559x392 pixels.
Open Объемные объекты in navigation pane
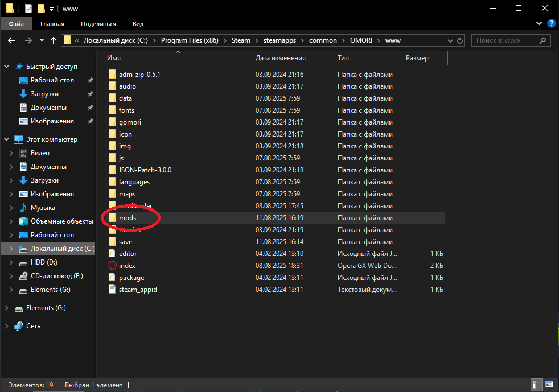(61, 221)
